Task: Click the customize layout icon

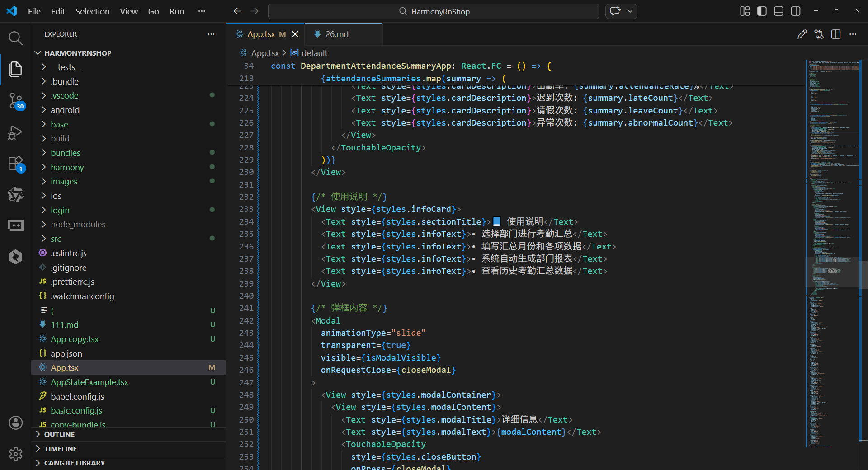Action: tap(745, 11)
